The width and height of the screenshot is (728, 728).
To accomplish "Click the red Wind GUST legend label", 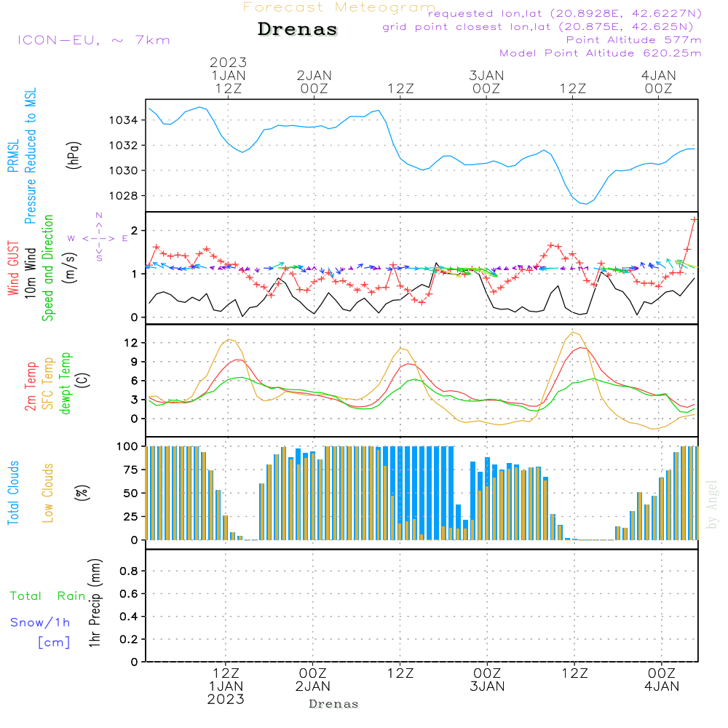I will (13, 269).
